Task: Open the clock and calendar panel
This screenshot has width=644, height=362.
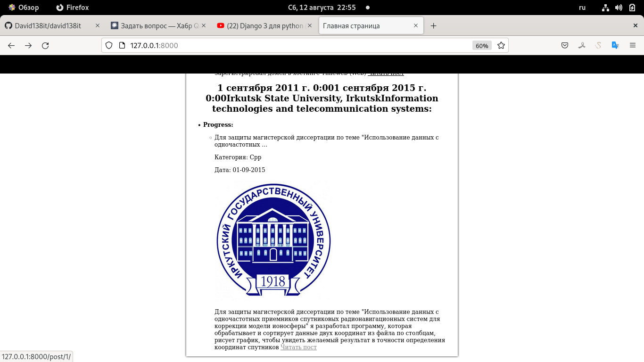Action: (x=322, y=8)
